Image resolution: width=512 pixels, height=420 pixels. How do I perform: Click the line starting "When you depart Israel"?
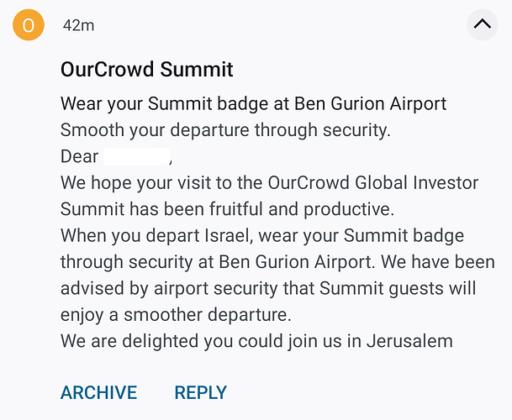(261, 235)
